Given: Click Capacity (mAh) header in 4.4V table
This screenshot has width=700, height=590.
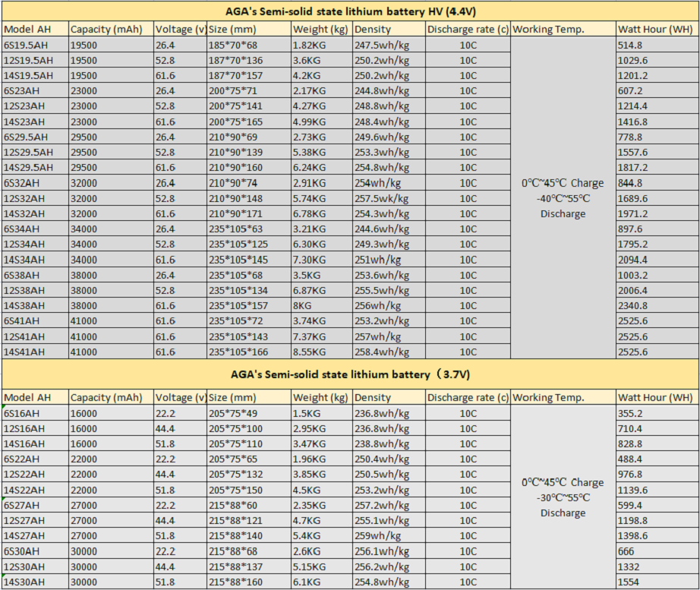Looking at the screenshot, I should coord(111,29).
